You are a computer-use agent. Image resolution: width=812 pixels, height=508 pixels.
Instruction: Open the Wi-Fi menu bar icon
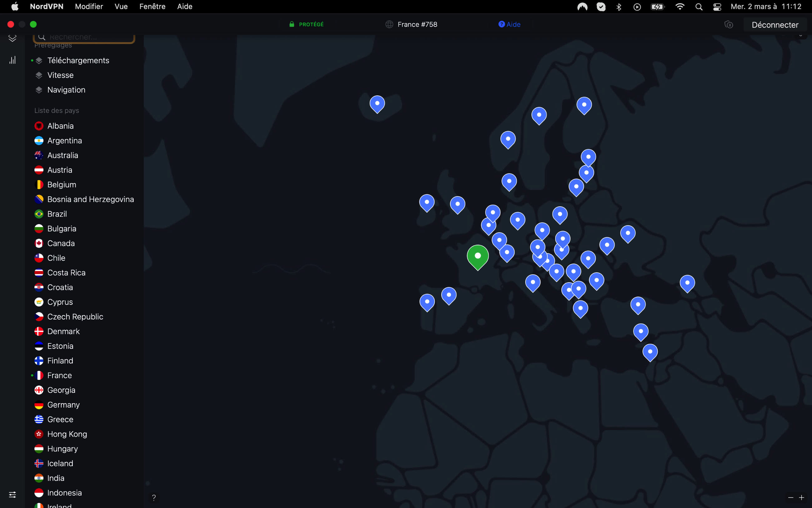pyautogui.click(x=680, y=7)
